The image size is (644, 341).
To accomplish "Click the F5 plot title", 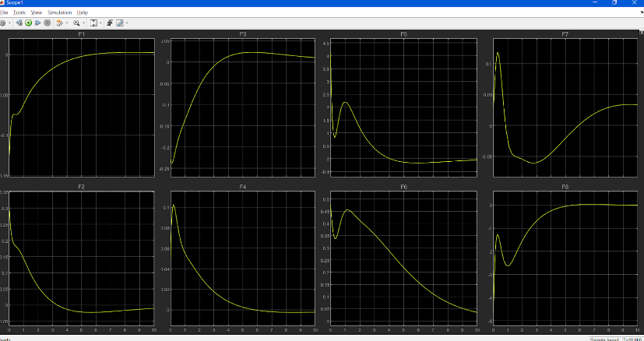I will point(403,35).
